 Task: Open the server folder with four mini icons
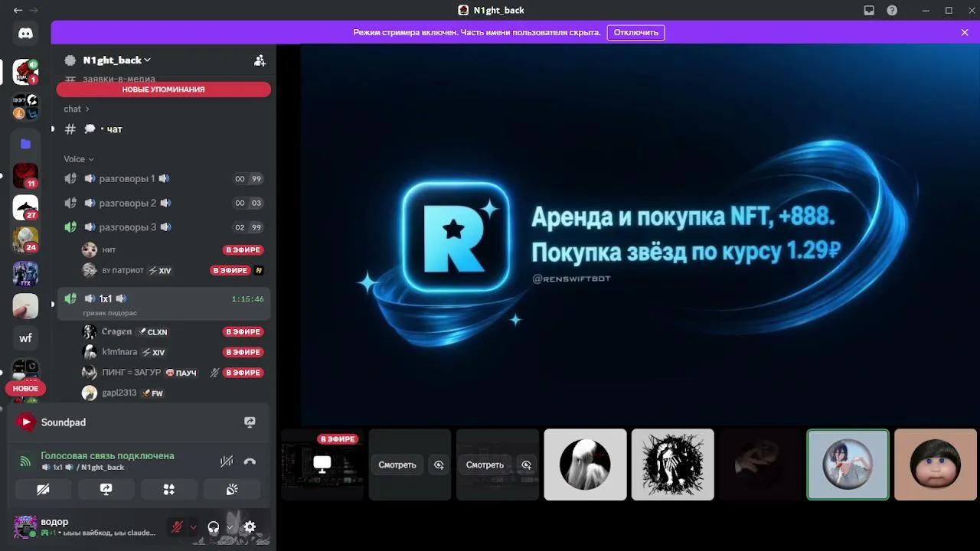click(25, 107)
